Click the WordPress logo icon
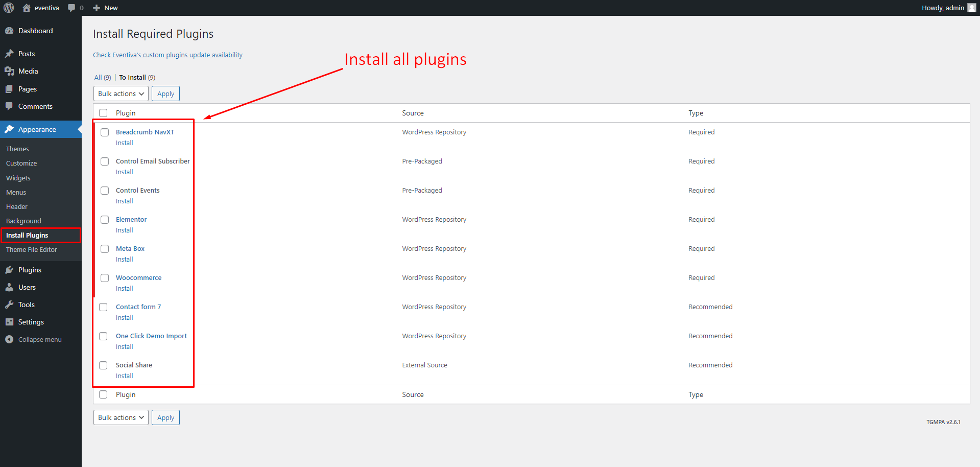Viewport: 980px width, 467px height. (x=9, y=8)
